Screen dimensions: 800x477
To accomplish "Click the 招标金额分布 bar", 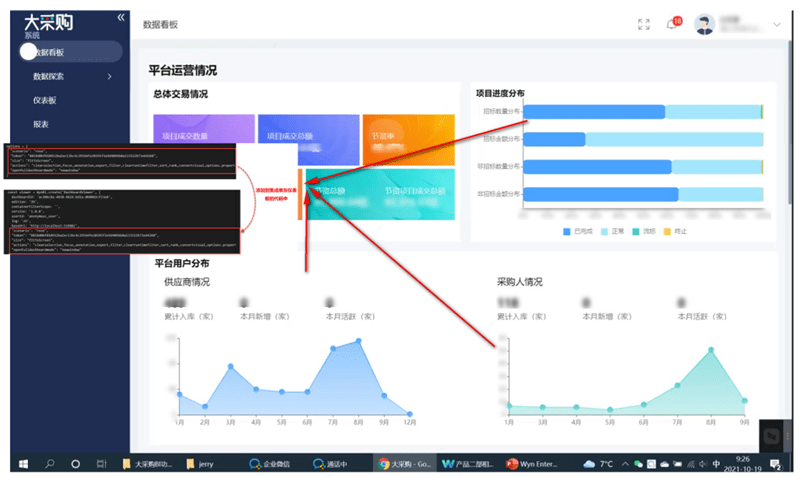I will 643,139.
